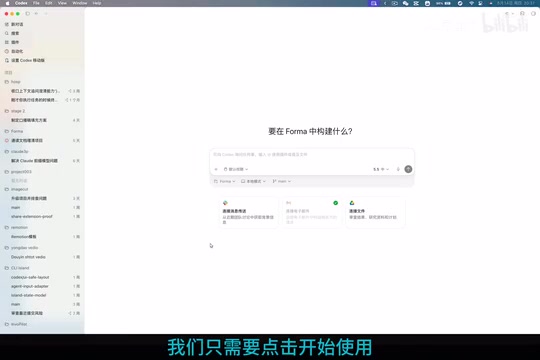
Task: Click the round send arrow button
Action: [x=408, y=169]
